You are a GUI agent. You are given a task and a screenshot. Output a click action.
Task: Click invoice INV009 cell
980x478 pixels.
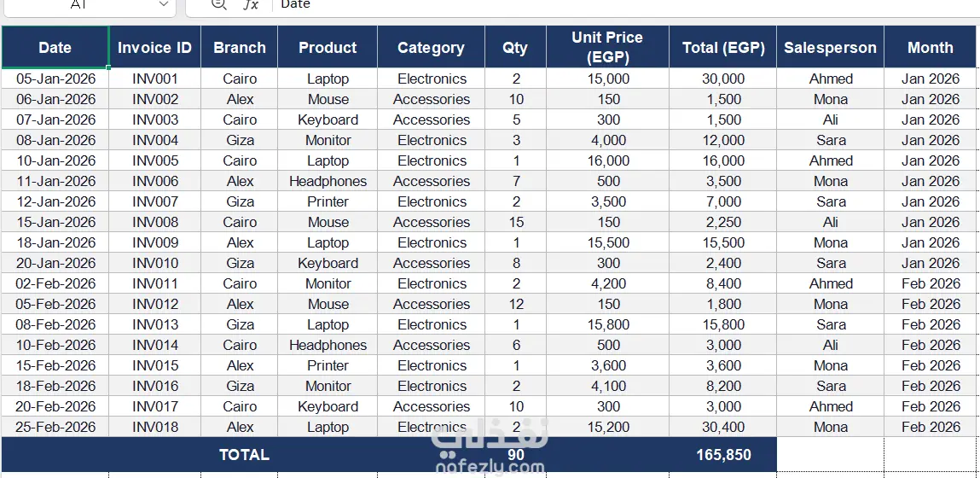[155, 242]
